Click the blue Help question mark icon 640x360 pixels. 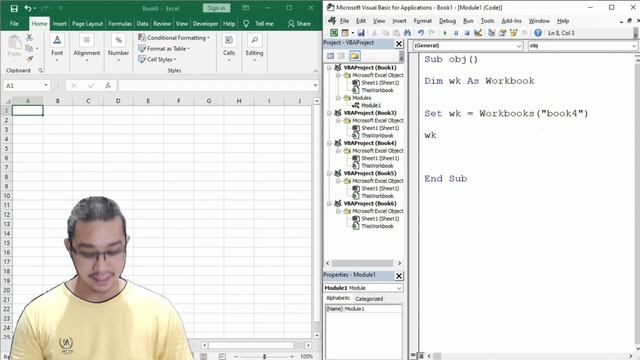[538, 33]
